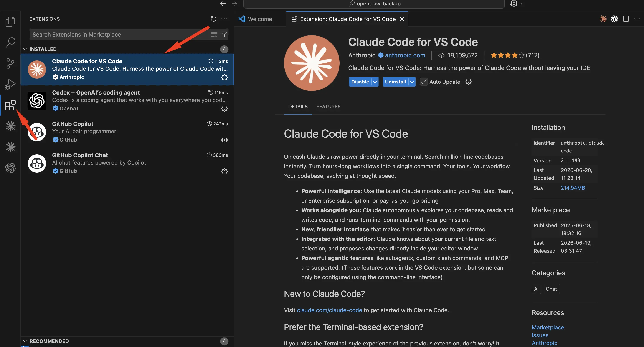The height and width of the screenshot is (347, 644).
Task: Go forward with the right navigation arrow
Action: pyautogui.click(x=234, y=3)
